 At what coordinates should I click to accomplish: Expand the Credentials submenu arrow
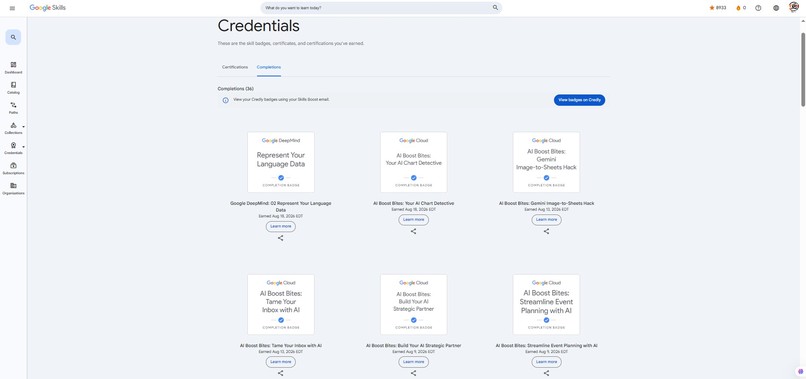(x=23, y=147)
